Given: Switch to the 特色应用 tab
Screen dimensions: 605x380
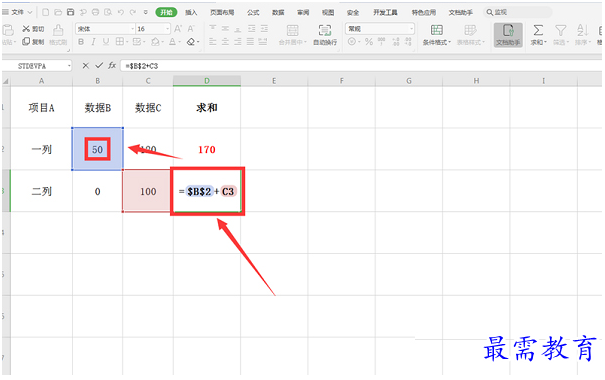Looking at the screenshot, I should (x=424, y=12).
